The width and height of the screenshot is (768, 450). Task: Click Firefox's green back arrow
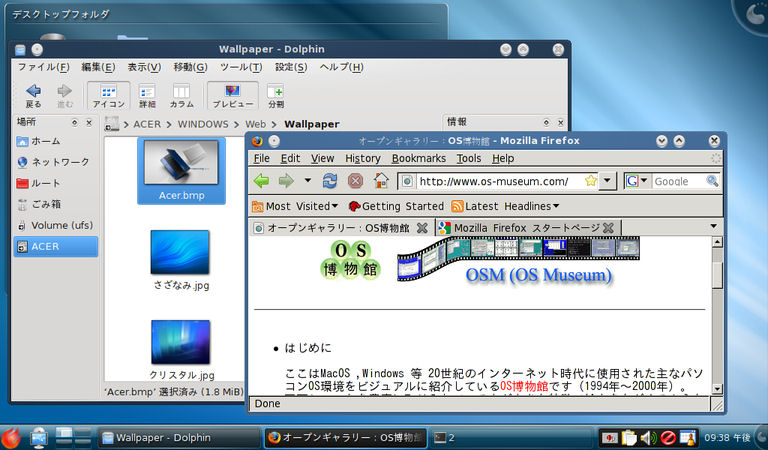262,181
